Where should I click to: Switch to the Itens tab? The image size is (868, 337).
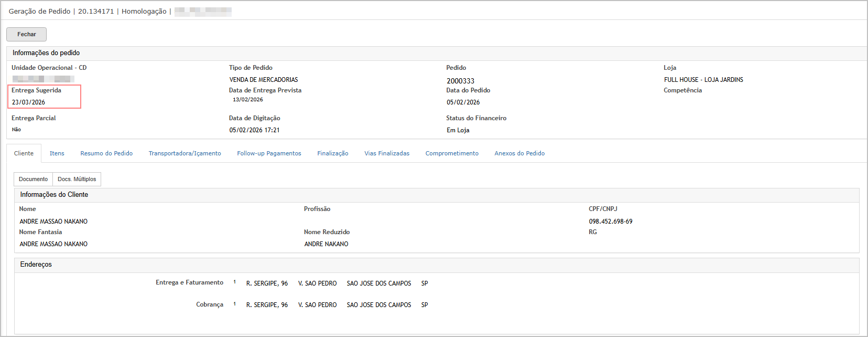point(57,153)
